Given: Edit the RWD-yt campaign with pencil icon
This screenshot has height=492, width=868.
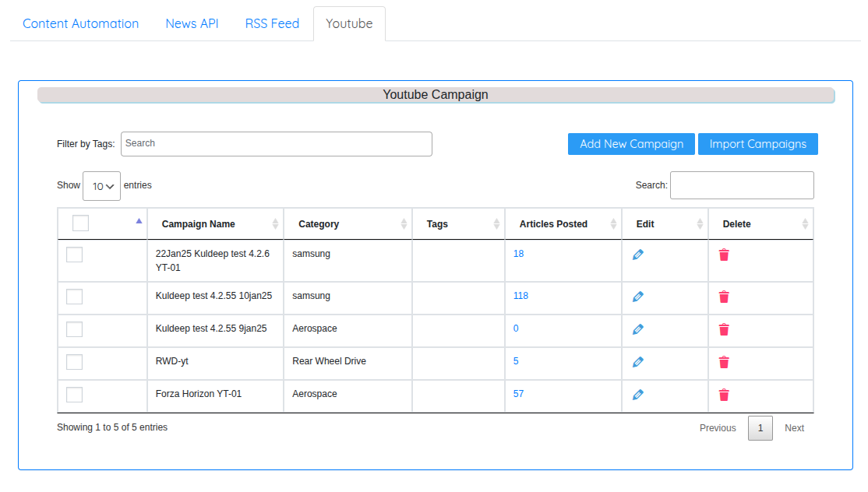Looking at the screenshot, I should tap(638, 362).
